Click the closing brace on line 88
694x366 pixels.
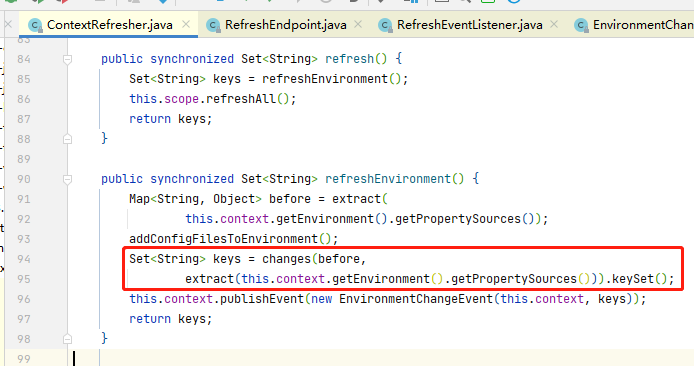104,139
